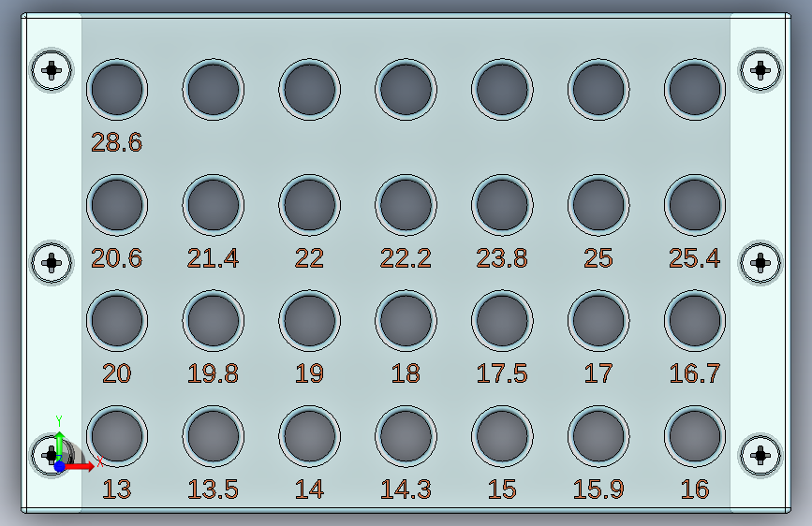Click the engraved text 19.8
This screenshot has width=812, height=526.
213,373
